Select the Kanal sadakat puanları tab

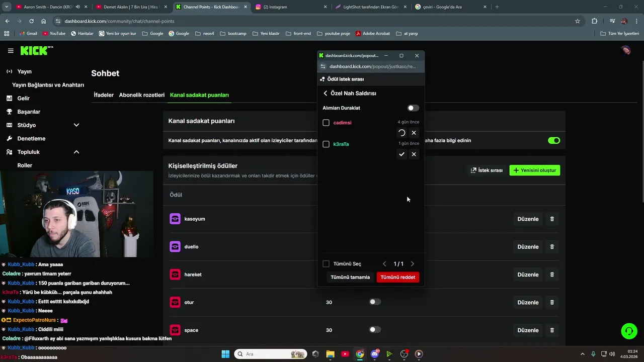click(x=199, y=95)
